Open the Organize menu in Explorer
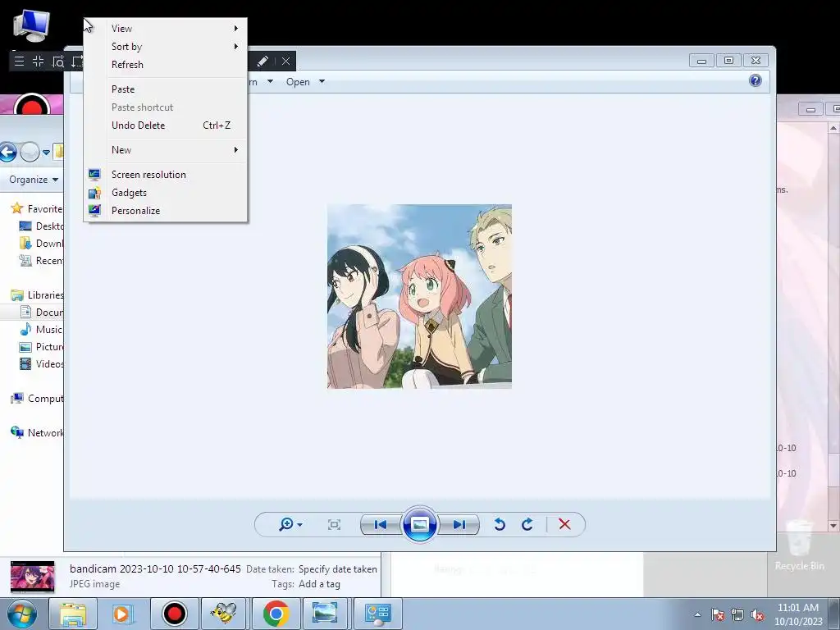The width and height of the screenshot is (840, 630). pos(34,180)
